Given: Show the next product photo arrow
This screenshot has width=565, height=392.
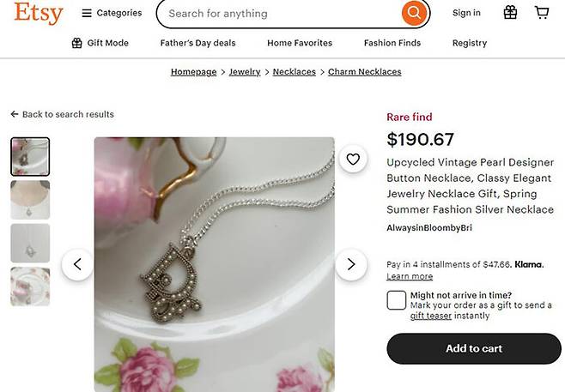Looking at the screenshot, I should coord(350,264).
